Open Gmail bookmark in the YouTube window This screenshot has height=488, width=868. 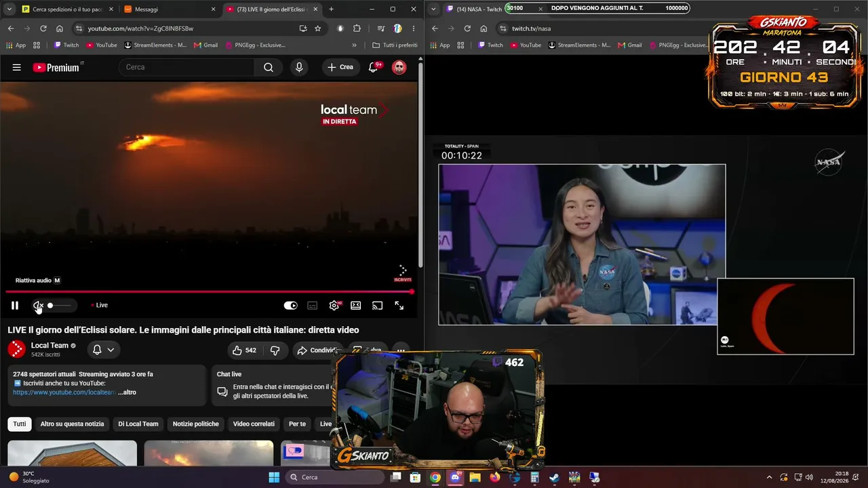point(205,45)
